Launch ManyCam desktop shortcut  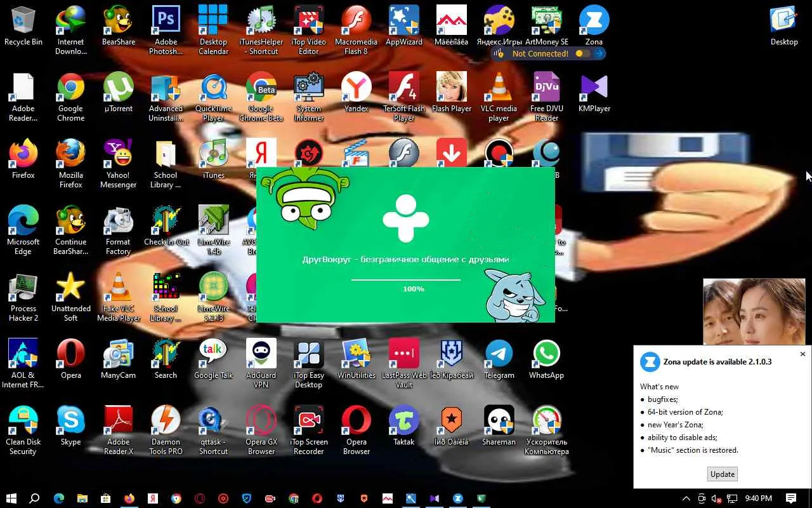point(119,359)
